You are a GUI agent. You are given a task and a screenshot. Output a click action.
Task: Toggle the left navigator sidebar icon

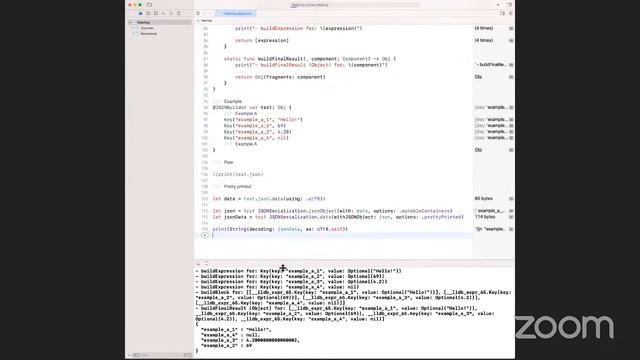[x=149, y=5]
